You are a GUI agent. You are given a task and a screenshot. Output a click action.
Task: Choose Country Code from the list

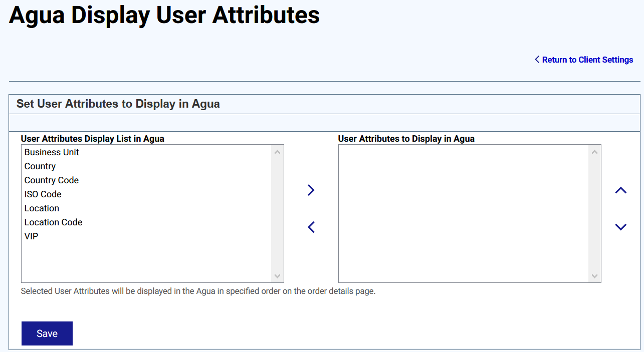[x=52, y=180]
